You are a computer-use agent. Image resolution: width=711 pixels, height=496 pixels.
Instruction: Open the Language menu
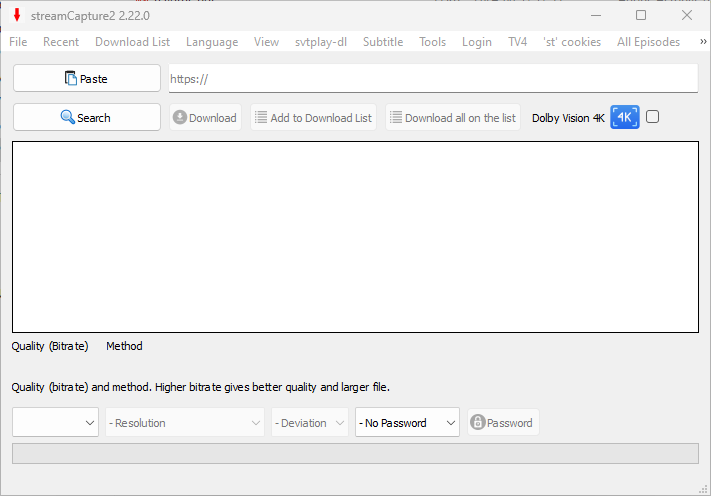pyautogui.click(x=212, y=42)
